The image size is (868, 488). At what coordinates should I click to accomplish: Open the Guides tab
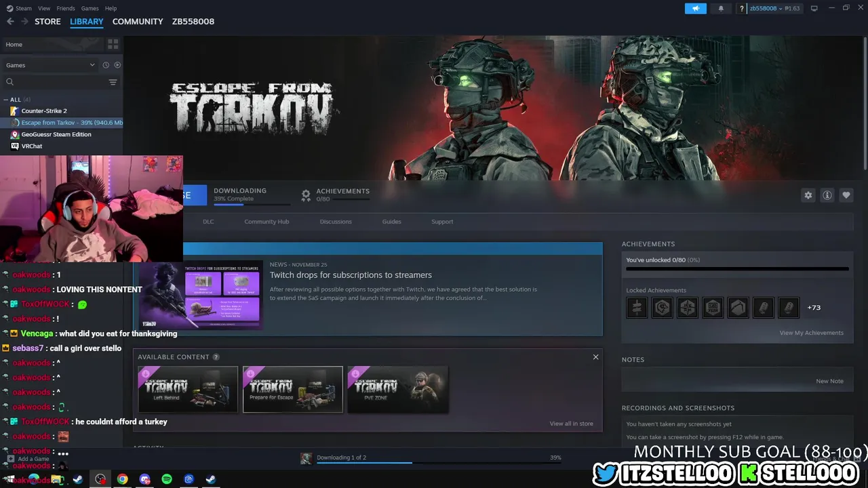pyautogui.click(x=391, y=222)
